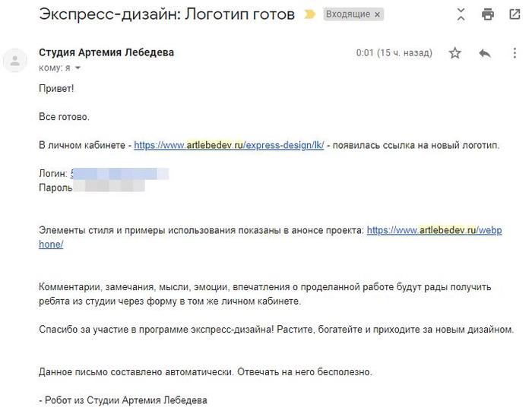Screen dimensions: 532x420
Task: Open the email in a new window
Action: [514, 14]
